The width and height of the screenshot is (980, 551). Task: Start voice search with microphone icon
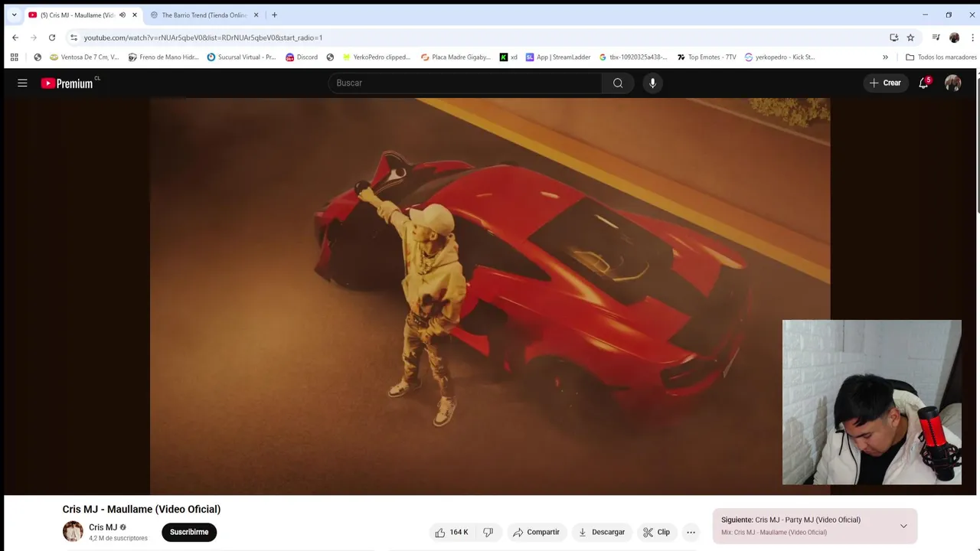652,83
